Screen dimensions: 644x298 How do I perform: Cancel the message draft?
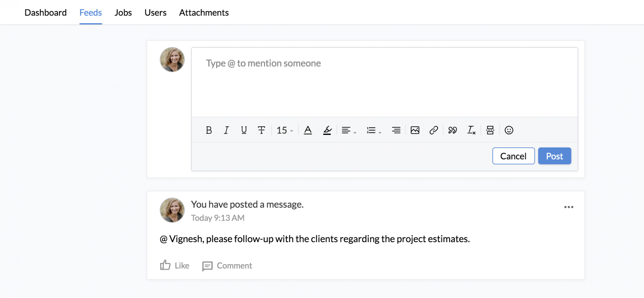coord(513,156)
